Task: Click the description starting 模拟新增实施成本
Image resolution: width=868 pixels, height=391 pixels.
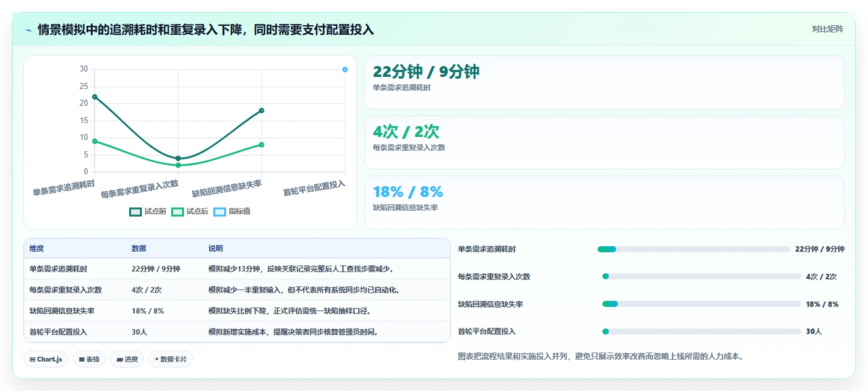Action: tap(294, 332)
